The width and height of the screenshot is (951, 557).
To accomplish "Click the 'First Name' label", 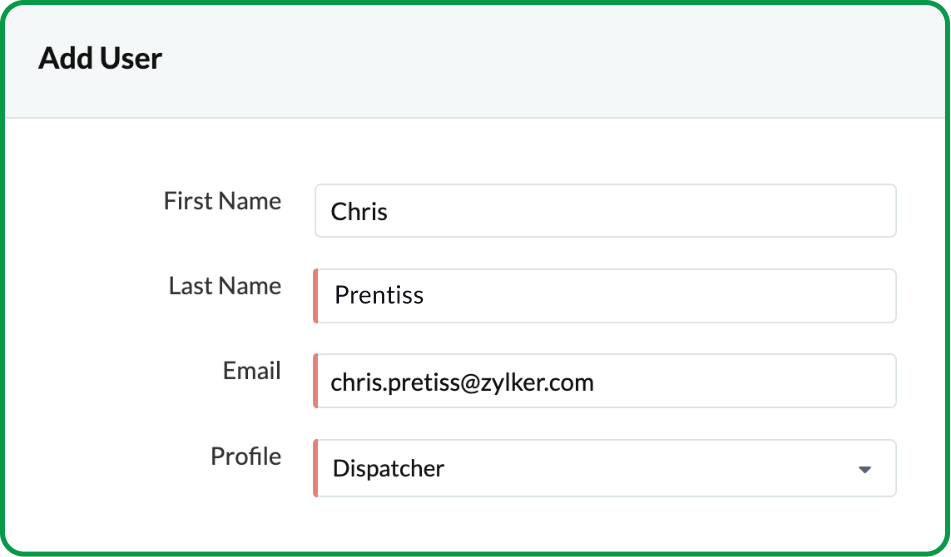I will coord(222,201).
